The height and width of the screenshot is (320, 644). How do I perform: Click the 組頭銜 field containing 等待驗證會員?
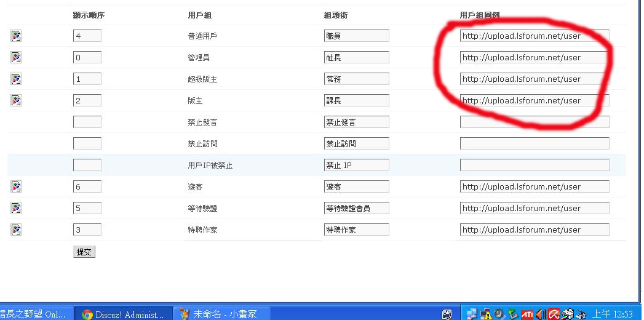(356, 208)
